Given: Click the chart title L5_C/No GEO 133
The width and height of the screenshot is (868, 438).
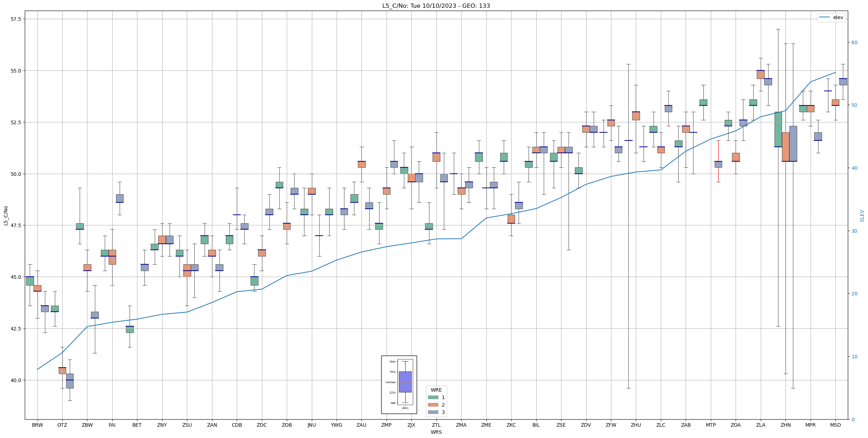Looking at the screenshot, I should (436, 6).
